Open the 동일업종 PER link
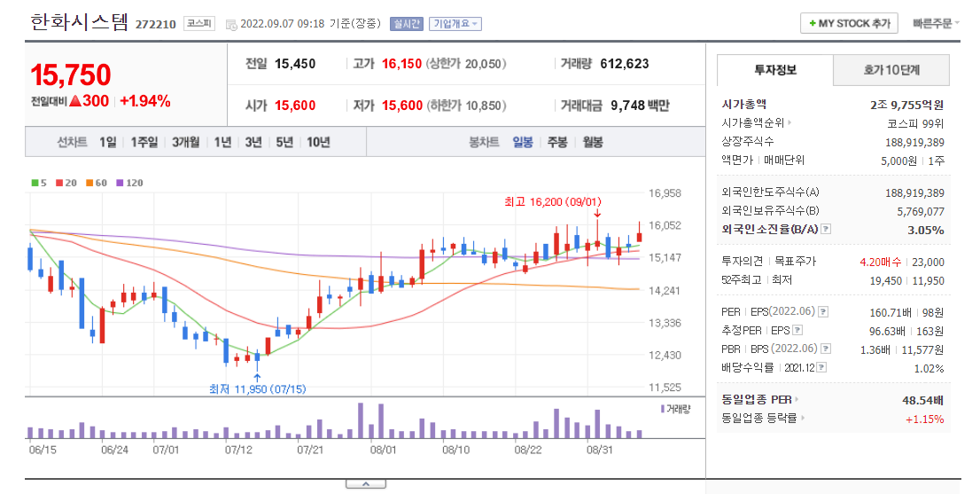Image resolution: width=980 pixels, height=494 pixels. tap(760, 400)
